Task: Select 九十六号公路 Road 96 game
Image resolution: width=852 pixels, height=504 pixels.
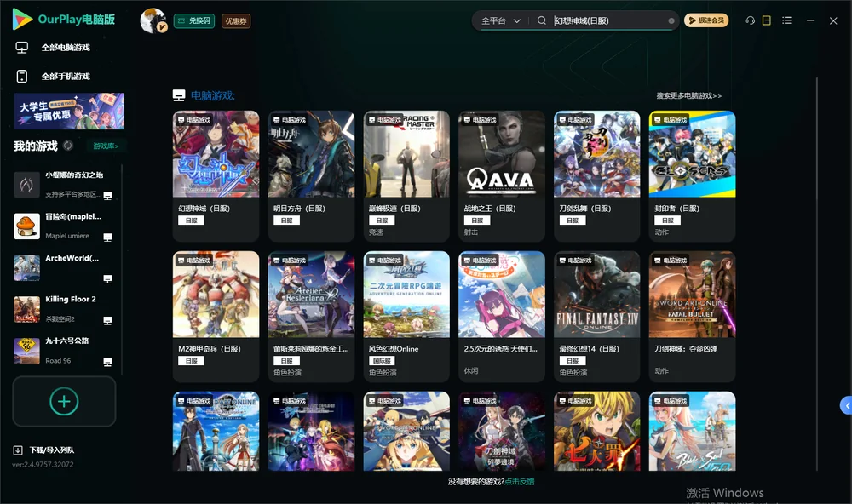Action: [x=62, y=351]
